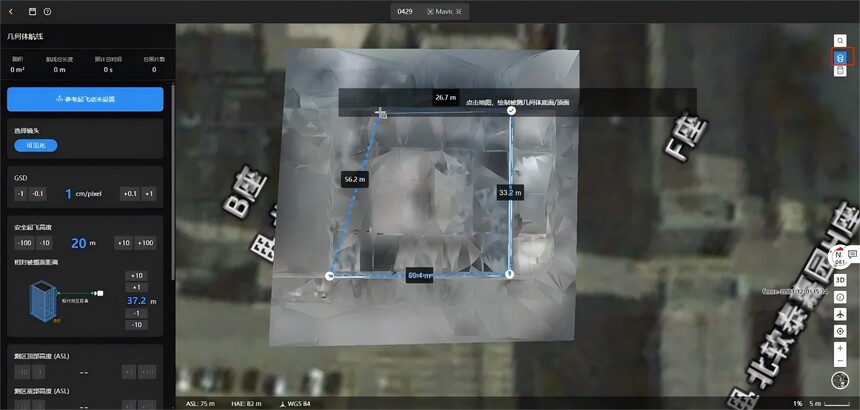Increase GSD by 1
This screenshot has width=860, height=410.
(149, 194)
